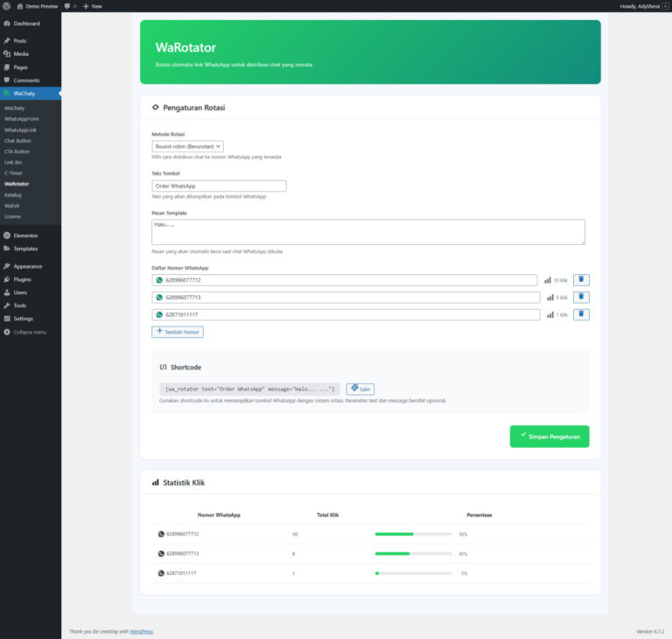Click the Simpan Pengaturan button
Screen dimensions: 672x639
[x=549, y=437]
